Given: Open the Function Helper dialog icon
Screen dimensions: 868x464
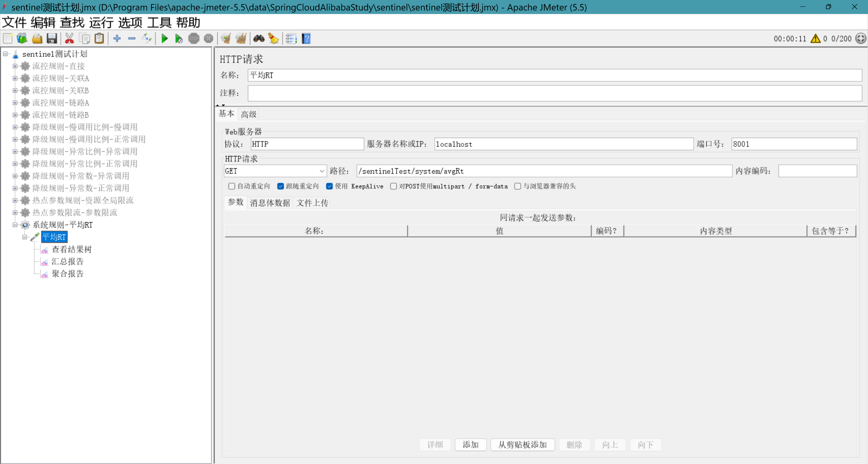Looking at the screenshot, I should point(291,38).
